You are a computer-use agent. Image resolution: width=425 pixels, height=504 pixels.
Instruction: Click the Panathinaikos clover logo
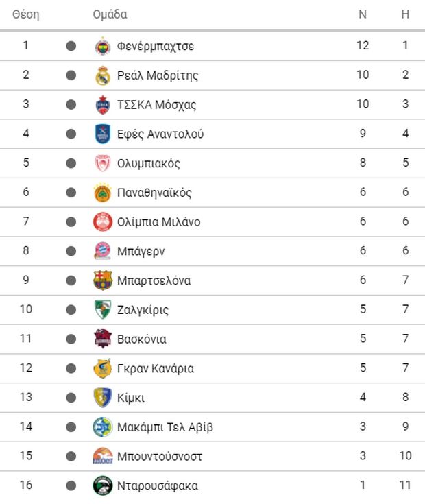point(102,193)
